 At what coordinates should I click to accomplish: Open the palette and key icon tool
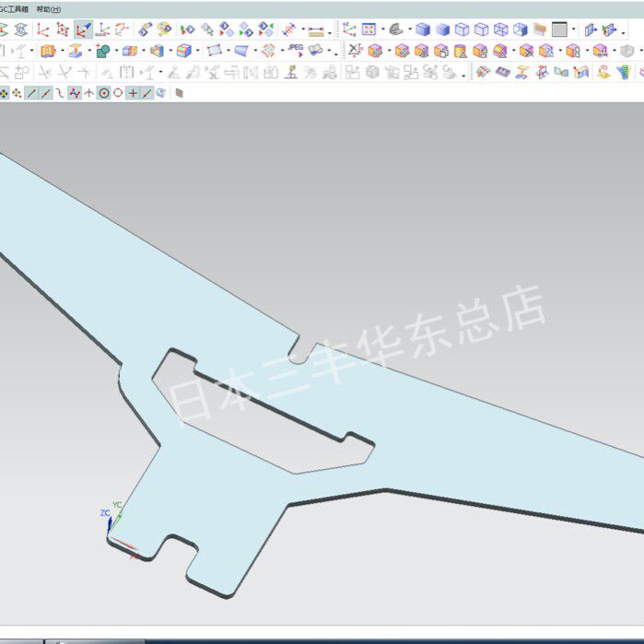coord(165,29)
